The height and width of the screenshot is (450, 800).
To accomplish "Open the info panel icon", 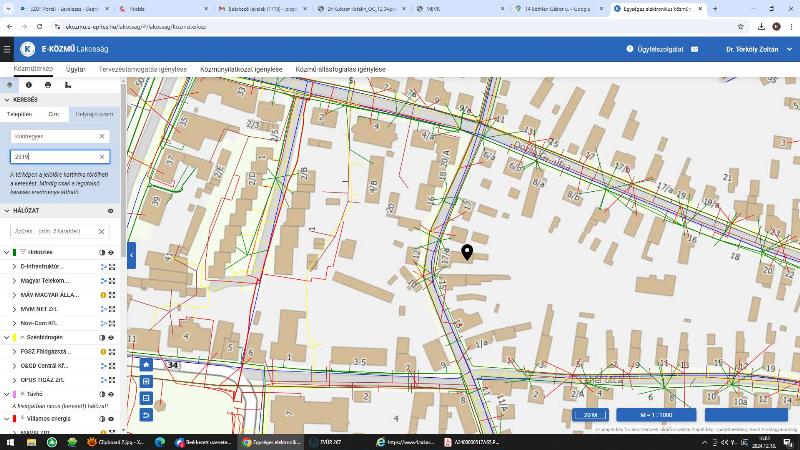I will (x=29, y=85).
